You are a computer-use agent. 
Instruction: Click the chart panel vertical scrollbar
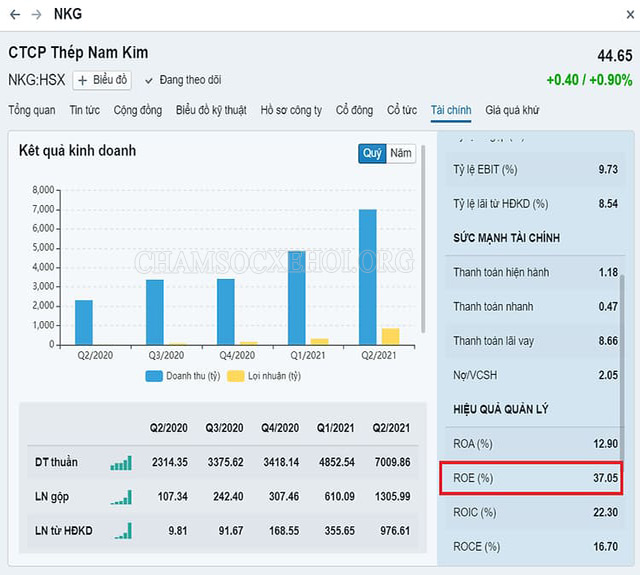tap(423, 239)
